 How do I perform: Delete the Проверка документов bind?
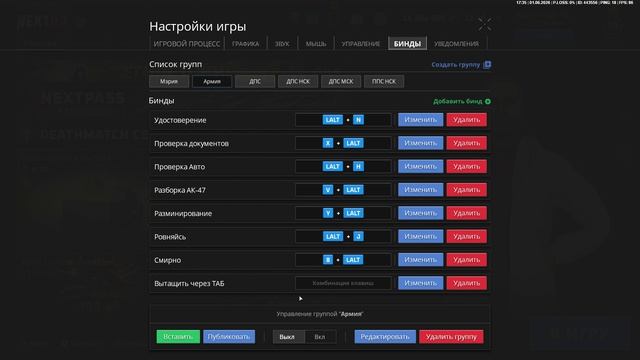pos(466,143)
